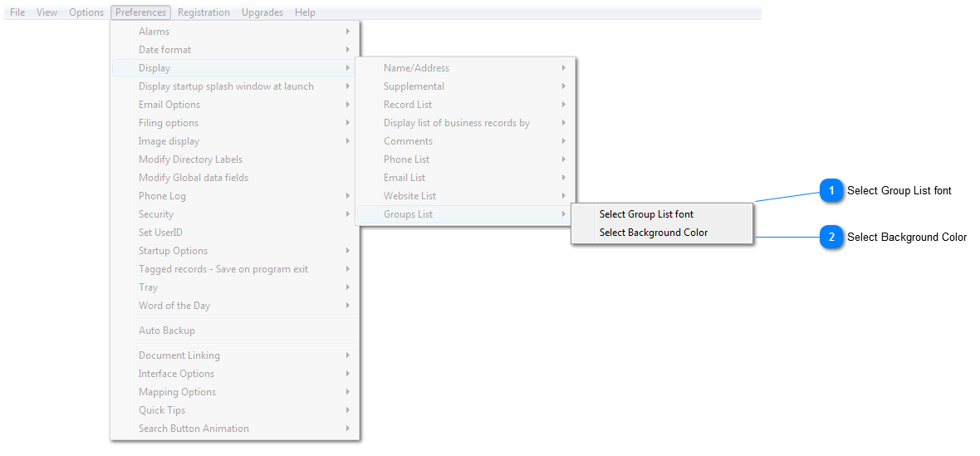The image size is (980, 456).
Task: Expand the Tray submenu
Action: tap(235, 287)
